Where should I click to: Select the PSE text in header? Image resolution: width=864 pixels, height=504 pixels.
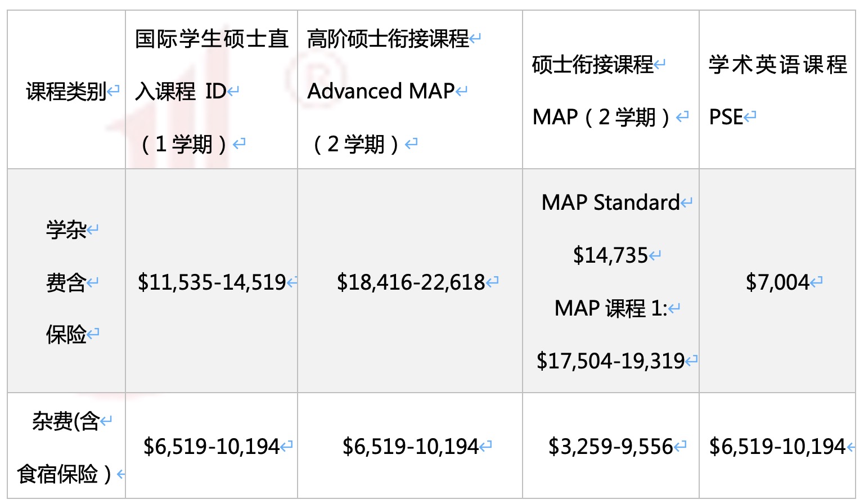pyautogui.click(x=726, y=117)
